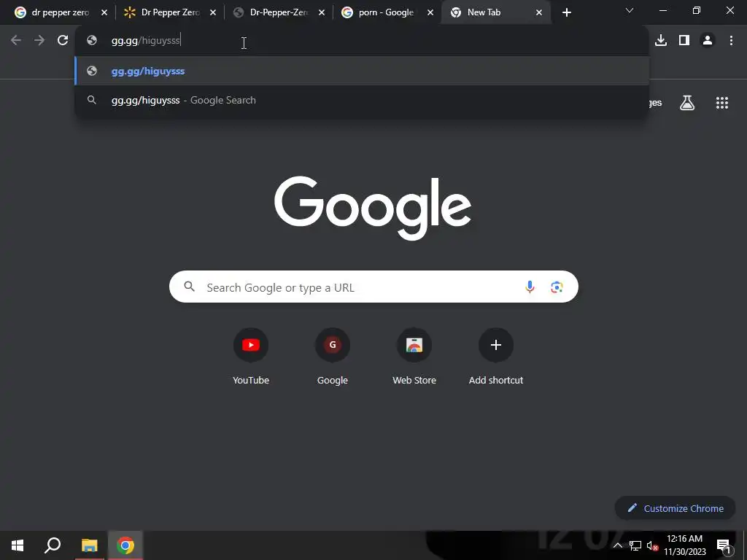747x560 pixels.
Task: Click into the address bar text
Action: tap(146, 41)
